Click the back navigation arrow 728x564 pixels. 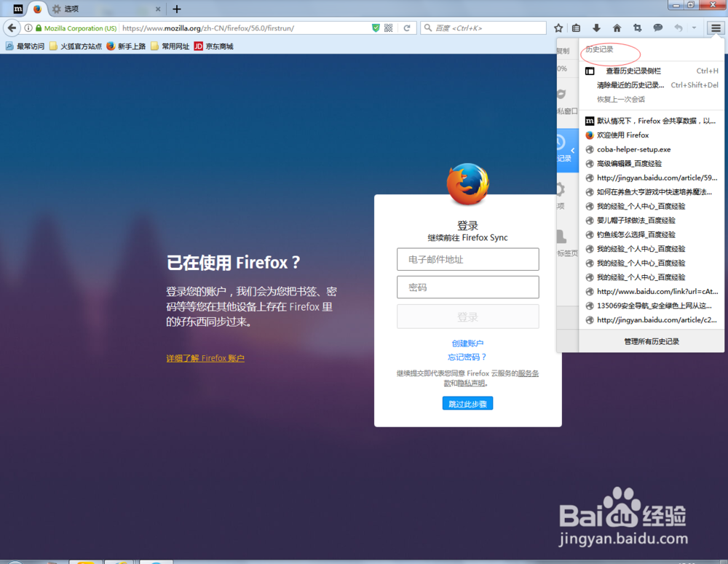[x=12, y=28]
